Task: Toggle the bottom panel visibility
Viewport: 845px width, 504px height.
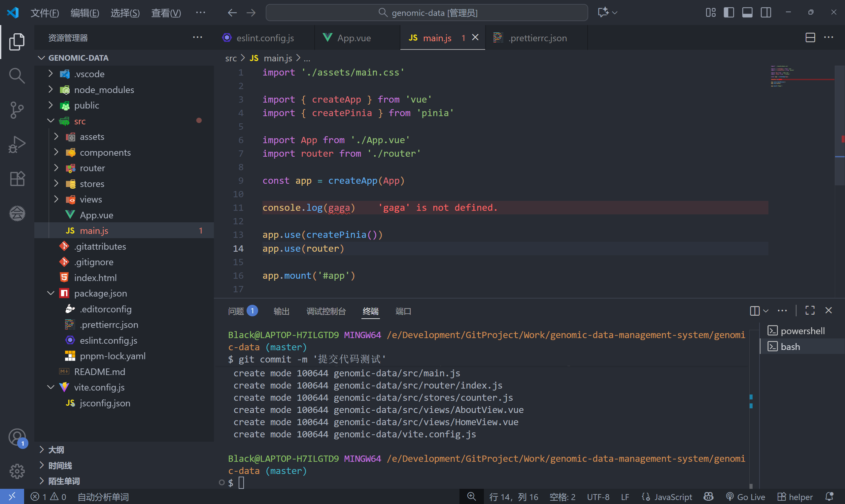Action: click(747, 13)
